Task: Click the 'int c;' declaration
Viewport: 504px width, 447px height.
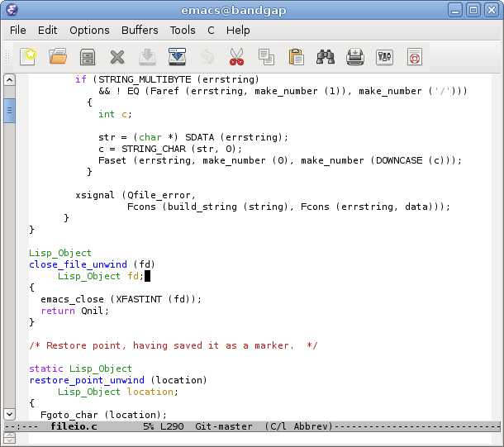Action: coord(115,114)
